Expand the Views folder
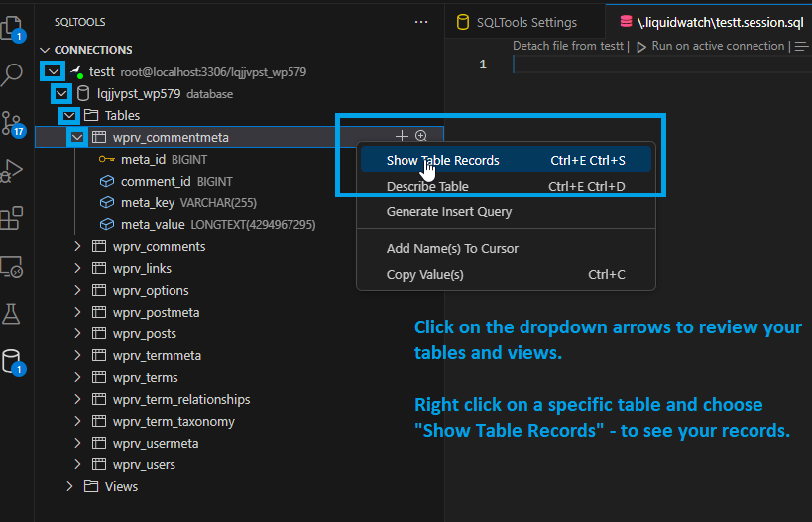This screenshot has width=812, height=522. point(69,486)
